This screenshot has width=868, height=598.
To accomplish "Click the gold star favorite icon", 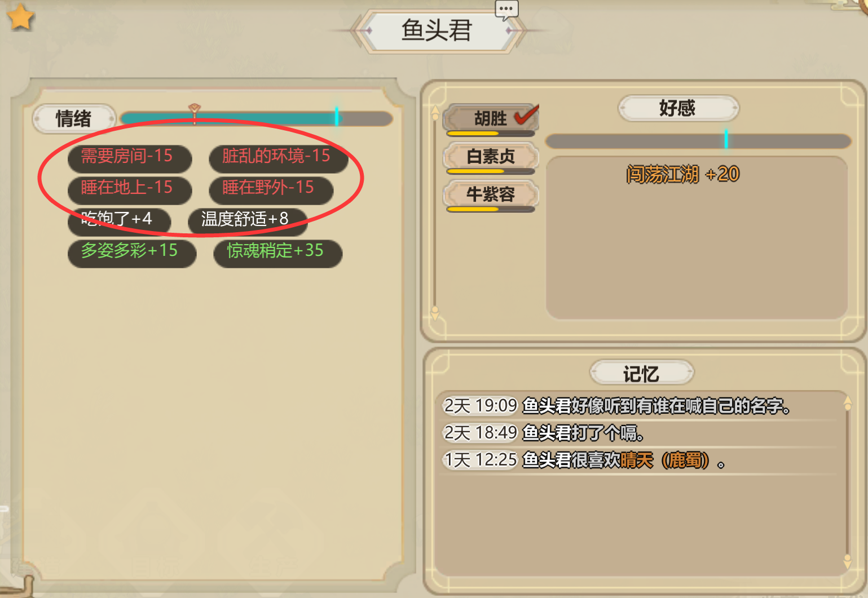I will [21, 17].
